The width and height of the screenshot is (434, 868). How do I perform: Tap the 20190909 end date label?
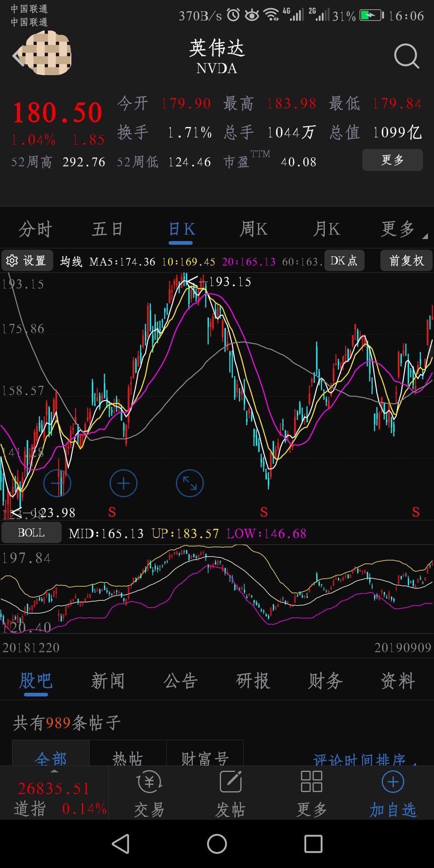coord(403,647)
